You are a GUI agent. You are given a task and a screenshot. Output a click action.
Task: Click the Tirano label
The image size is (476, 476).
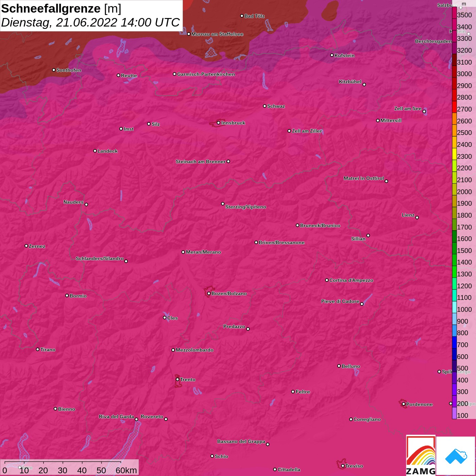pos(48,350)
